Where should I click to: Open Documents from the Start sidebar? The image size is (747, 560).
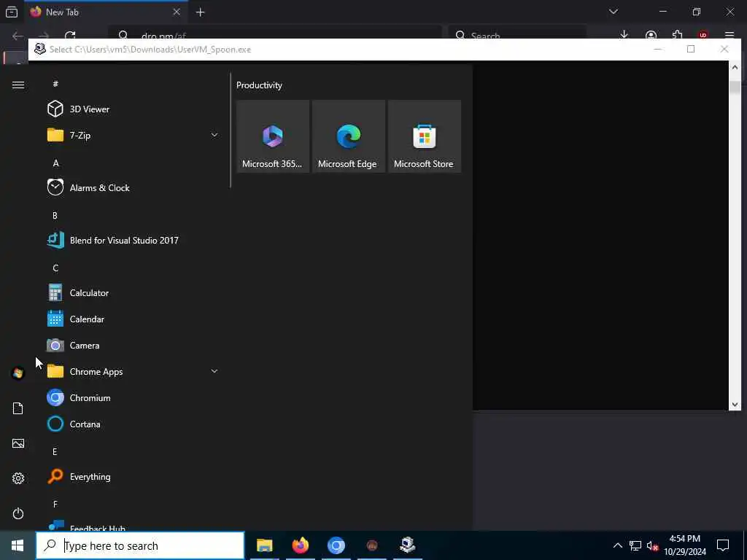tap(18, 408)
